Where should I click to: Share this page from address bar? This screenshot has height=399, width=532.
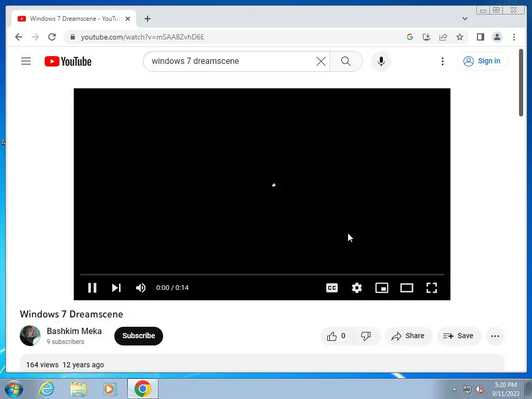(x=443, y=37)
